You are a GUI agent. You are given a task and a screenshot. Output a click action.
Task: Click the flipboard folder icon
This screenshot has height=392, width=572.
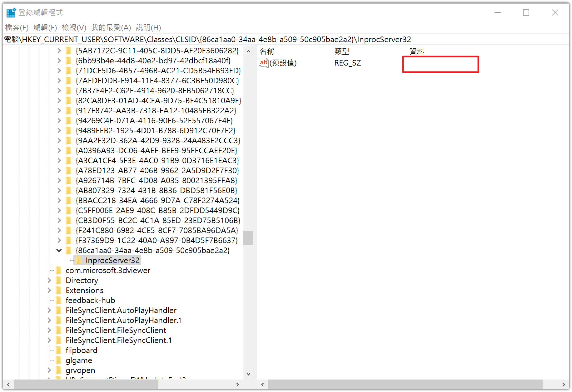coord(58,350)
